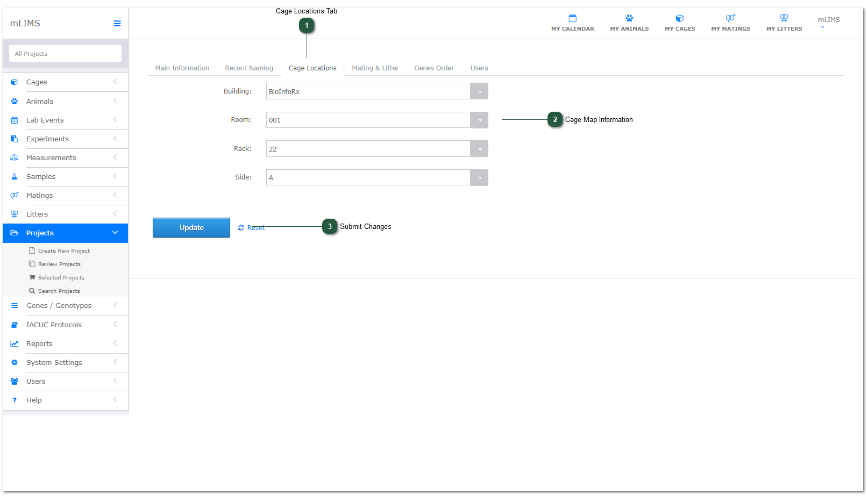Expand the Help sidebar chevron

115,399
